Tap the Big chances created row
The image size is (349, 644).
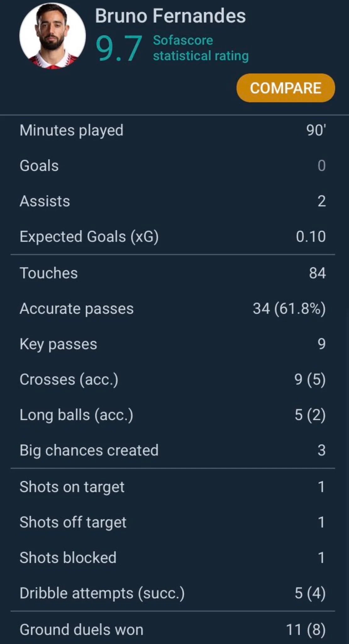point(173,450)
